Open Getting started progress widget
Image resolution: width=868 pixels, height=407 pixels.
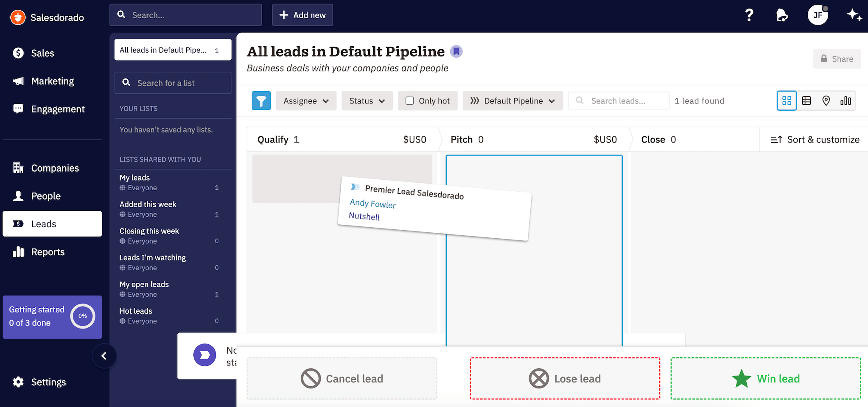pos(52,317)
